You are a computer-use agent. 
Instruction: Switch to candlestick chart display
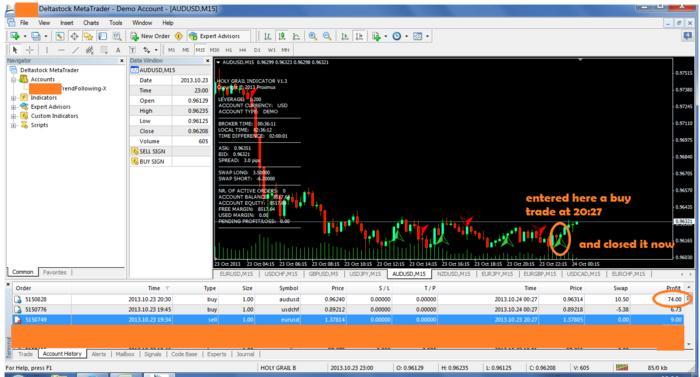pyautogui.click(x=282, y=36)
